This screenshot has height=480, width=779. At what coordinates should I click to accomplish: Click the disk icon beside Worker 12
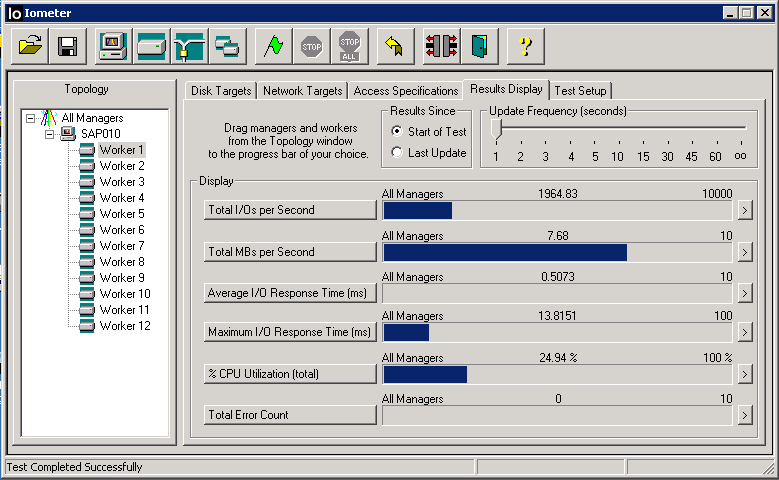[x=87, y=326]
